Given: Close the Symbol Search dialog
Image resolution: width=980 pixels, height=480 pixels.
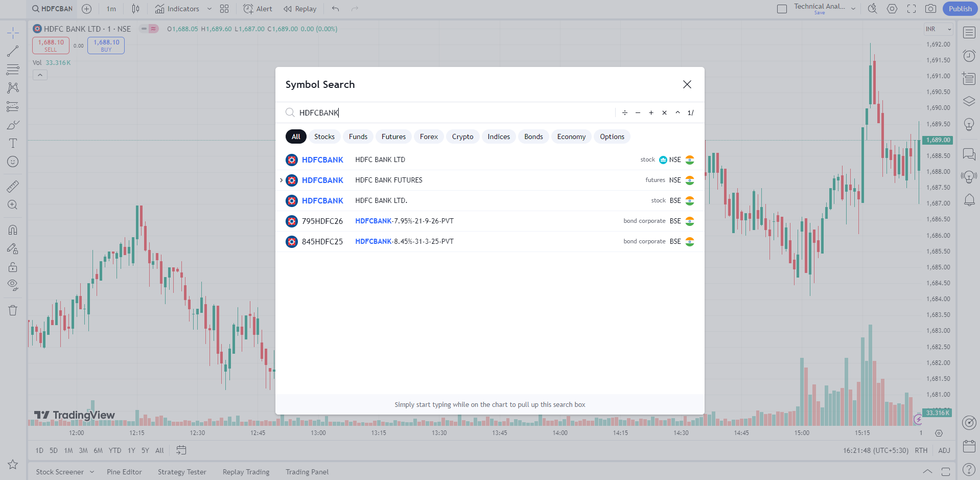Looking at the screenshot, I should click(687, 84).
